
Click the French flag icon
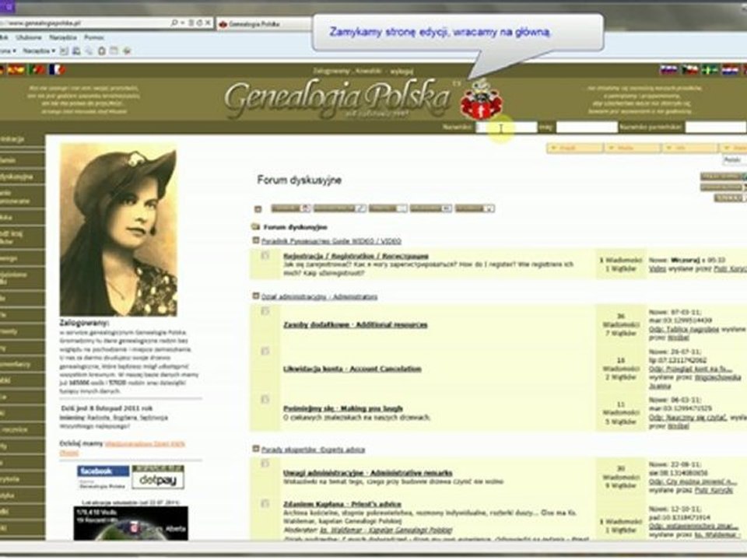57,69
